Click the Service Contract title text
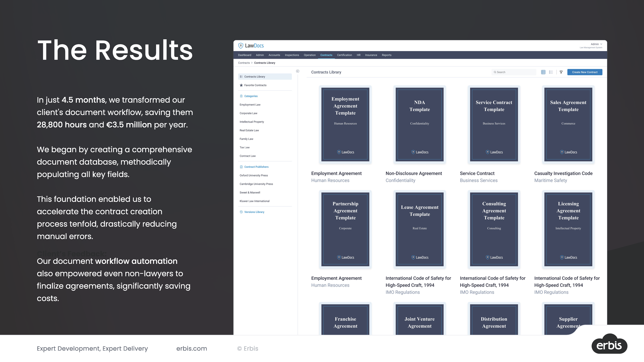Viewport: 644px width, 362px height. pyautogui.click(x=477, y=173)
